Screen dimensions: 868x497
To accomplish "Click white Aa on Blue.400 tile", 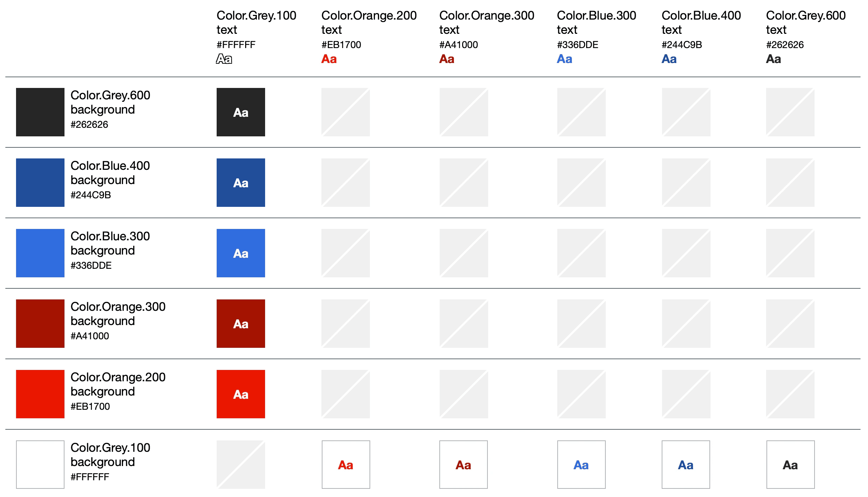I will (x=241, y=182).
